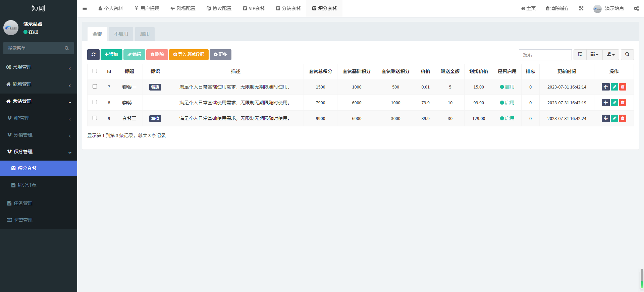Expand the 剧场管理 sidebar menu
644x292 pixels.
point(39,84)
